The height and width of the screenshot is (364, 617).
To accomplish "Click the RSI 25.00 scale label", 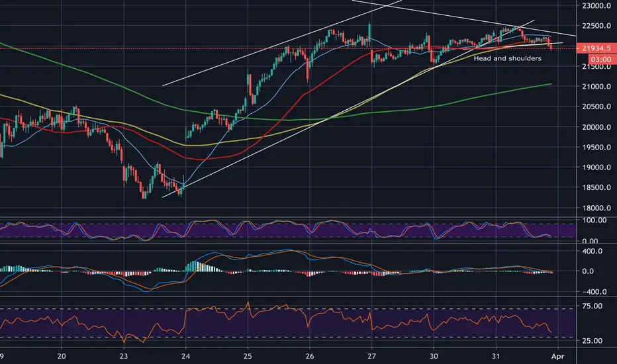I will click(x=592, y=341).
